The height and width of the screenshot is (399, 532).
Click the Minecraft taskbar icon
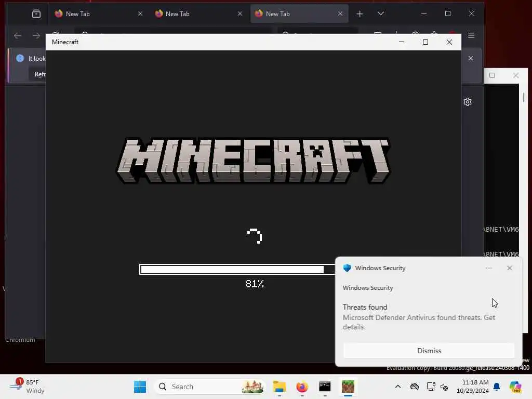pyautogui.click(x=348, y=387)
